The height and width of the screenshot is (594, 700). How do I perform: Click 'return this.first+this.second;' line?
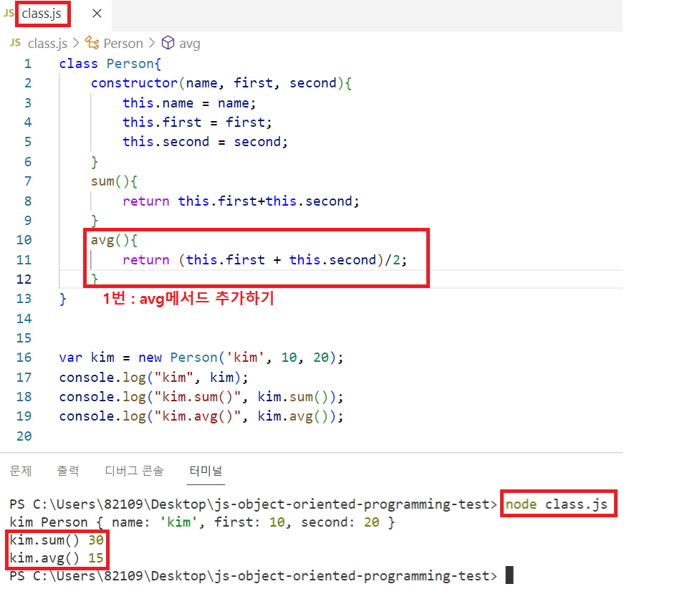(x=241, y=201)
